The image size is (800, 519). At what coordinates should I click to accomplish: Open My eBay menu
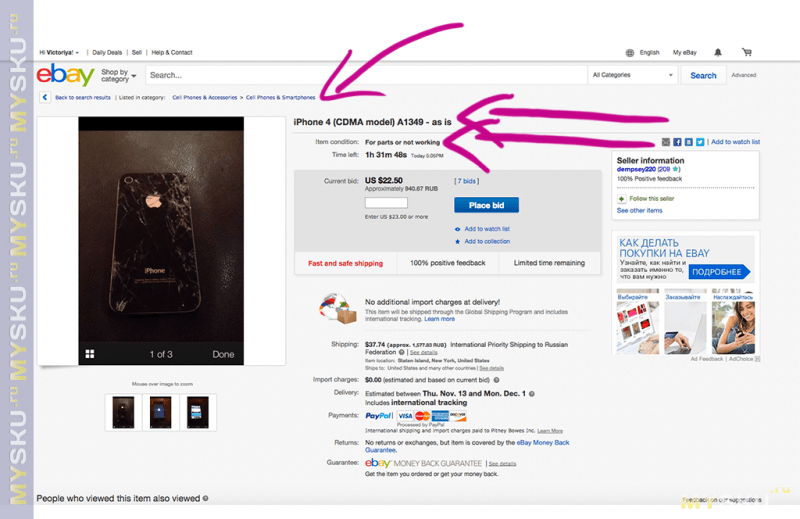point(685,53)
